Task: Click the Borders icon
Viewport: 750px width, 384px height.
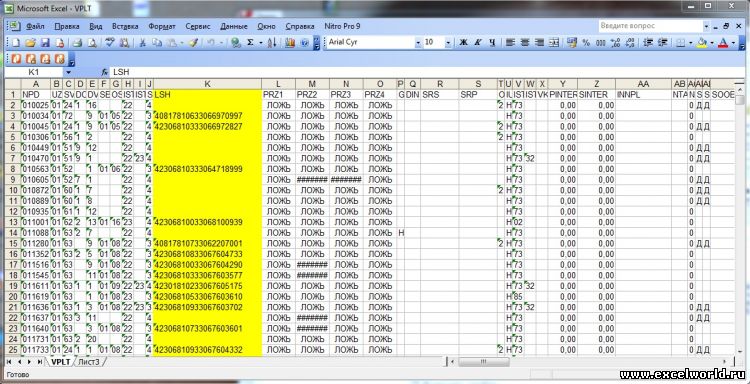Action: 680,43
